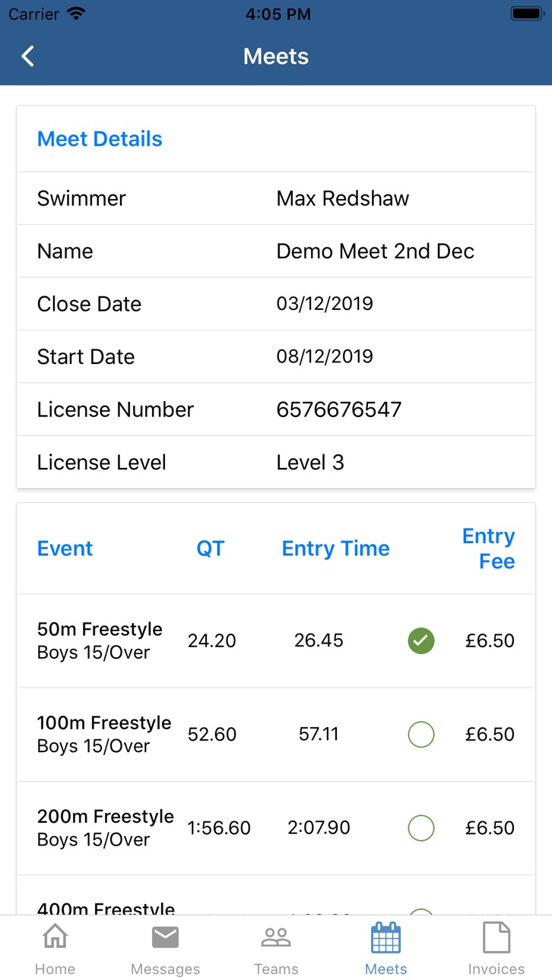Select the License Number value 6576676547
Viewport: 552px width, 980px height.
pyautogui.click(x=339, y=409)
